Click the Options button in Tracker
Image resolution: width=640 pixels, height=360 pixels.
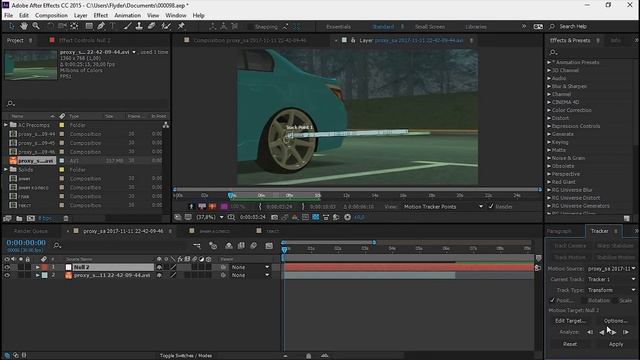[616, 321]
